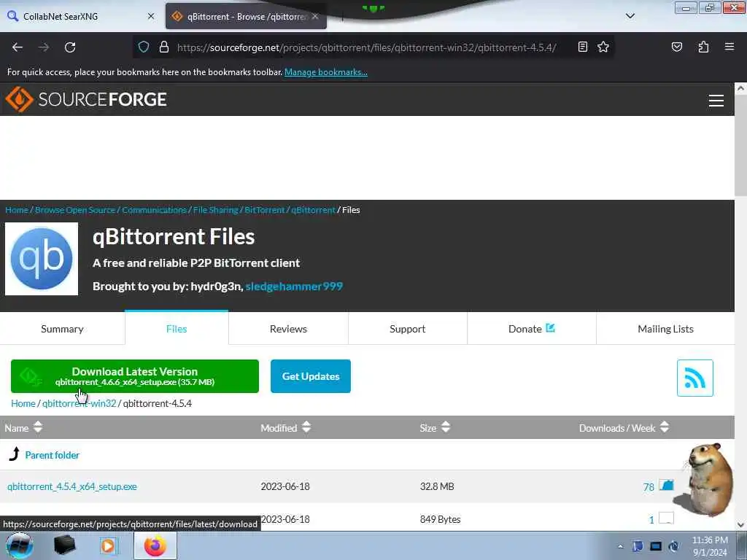Screen dimensions: 747x560
Task: Click the Home breadcrumb at top
Action: pyautogui.click(x=17, y=209)
